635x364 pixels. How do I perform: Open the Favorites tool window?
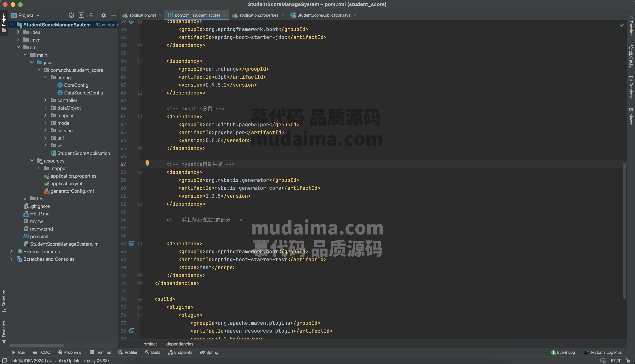[x=4, y=332]
